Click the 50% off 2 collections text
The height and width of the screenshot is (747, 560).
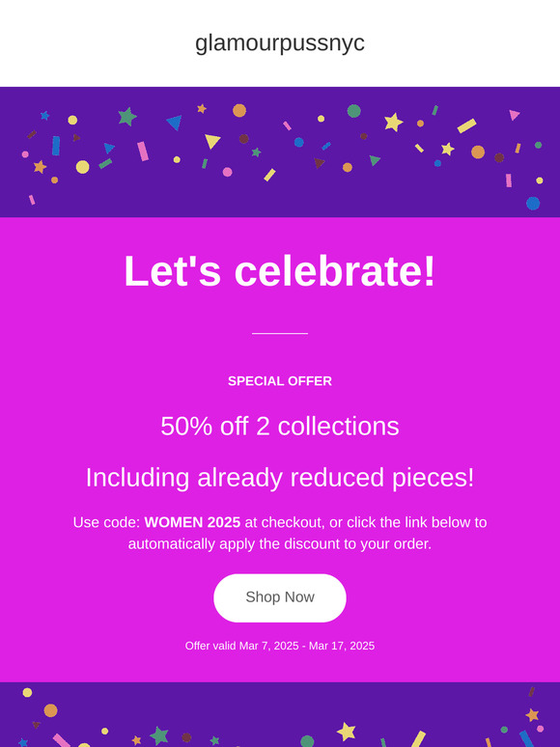(280, 426)
